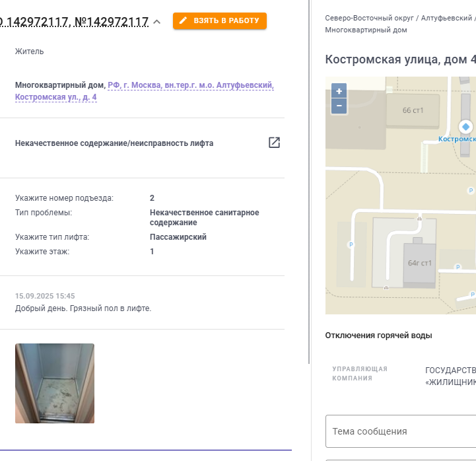This screenshot has width=476, height=461.
Task: Open the address link 'РФ, г. Москва, Алтуфьевский'
Action: (145, 91)
